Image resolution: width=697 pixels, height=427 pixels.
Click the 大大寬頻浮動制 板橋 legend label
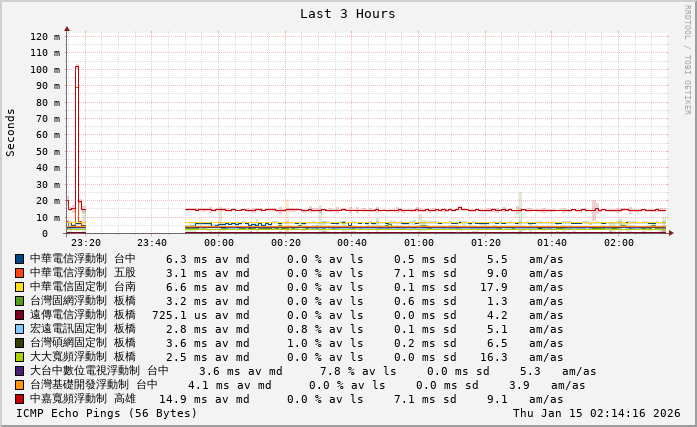coord(82,357)
